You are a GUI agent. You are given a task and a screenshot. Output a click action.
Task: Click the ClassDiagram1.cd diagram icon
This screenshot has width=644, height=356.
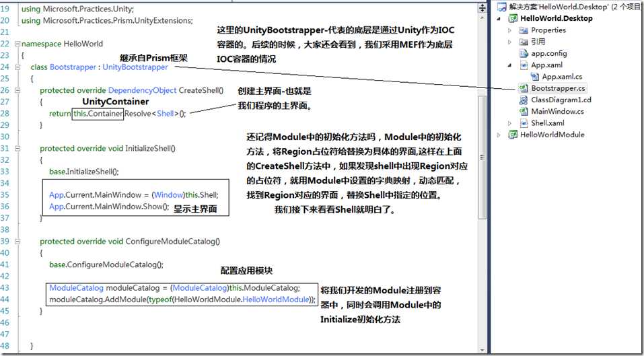coord(524,100)
